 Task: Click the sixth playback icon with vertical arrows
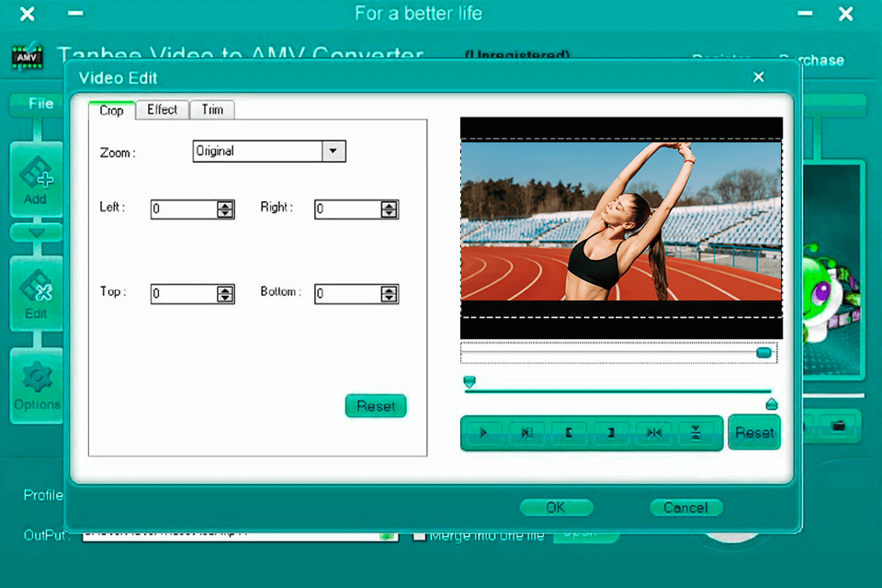click(x=695, y=433)
